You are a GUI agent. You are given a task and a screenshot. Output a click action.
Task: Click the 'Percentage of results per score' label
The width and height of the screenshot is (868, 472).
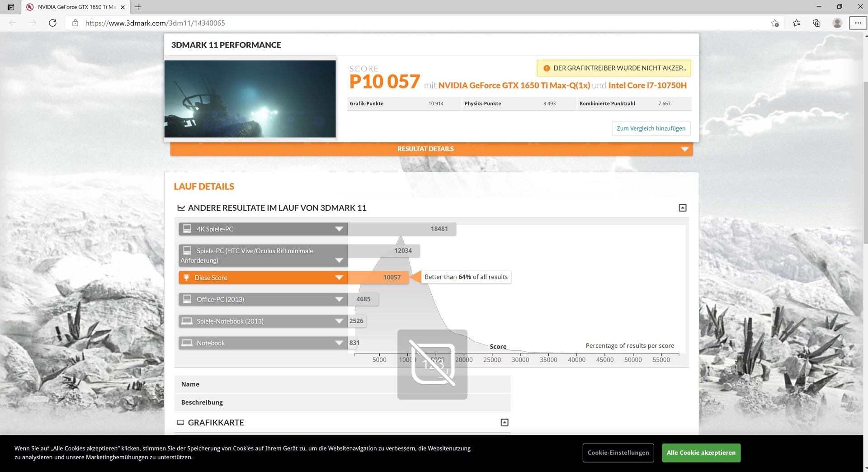[x=630, y=346]
